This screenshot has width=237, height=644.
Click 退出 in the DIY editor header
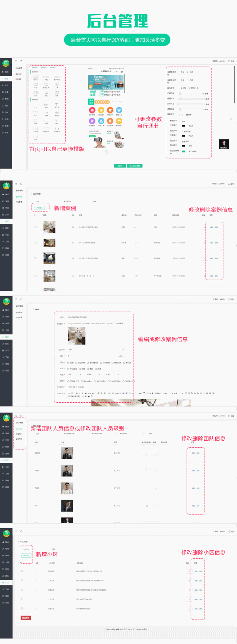pos(232,61)
